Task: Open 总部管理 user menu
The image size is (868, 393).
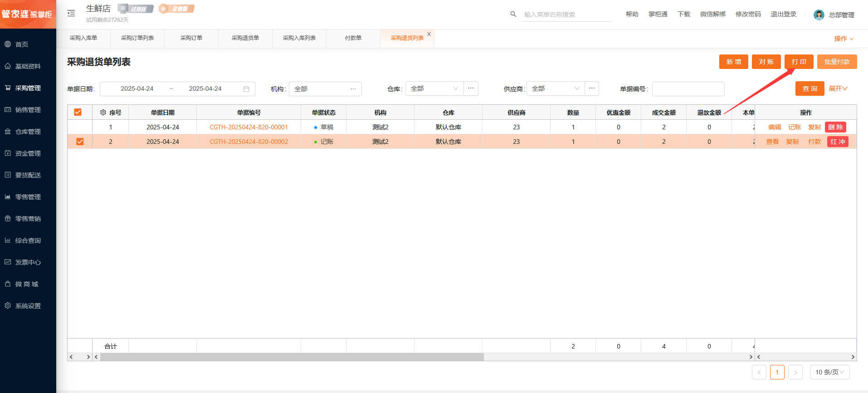Action: (x=842, y=15)
